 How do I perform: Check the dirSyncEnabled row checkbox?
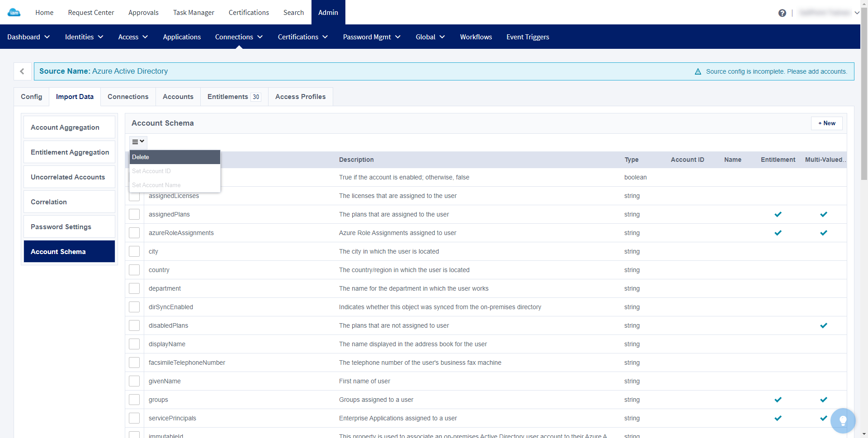point(134,307)
